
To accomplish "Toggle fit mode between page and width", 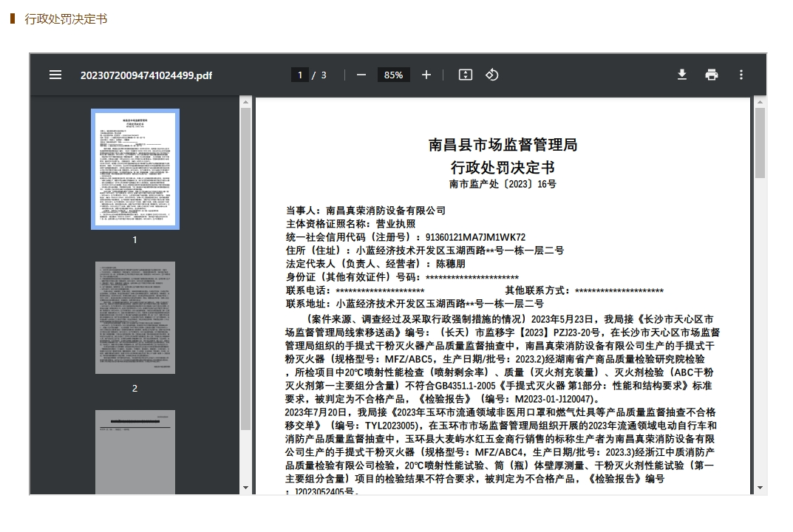I will (x=464, y=75).
